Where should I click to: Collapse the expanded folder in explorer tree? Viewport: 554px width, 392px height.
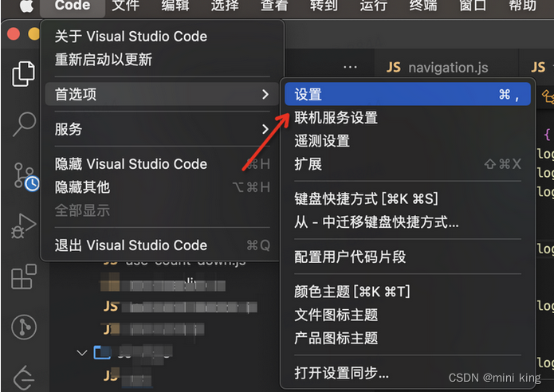82,352
